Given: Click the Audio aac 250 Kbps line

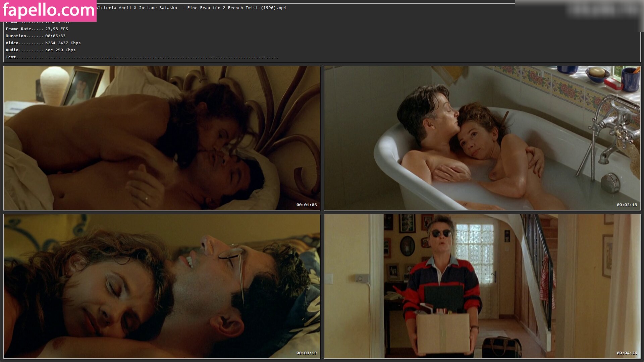Looking at the screenshot, I should pos(41,50).
